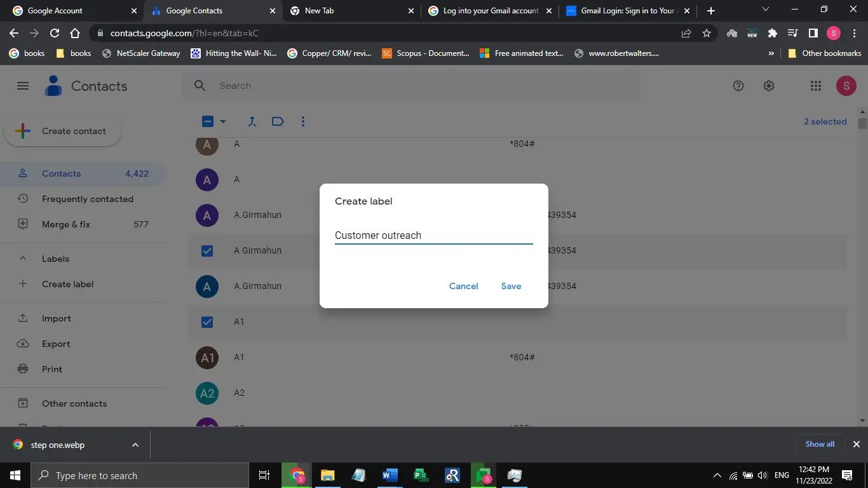Click the merge contacts icon in toolbar
This screenshot has height=488, width=868.
(252, 121)
